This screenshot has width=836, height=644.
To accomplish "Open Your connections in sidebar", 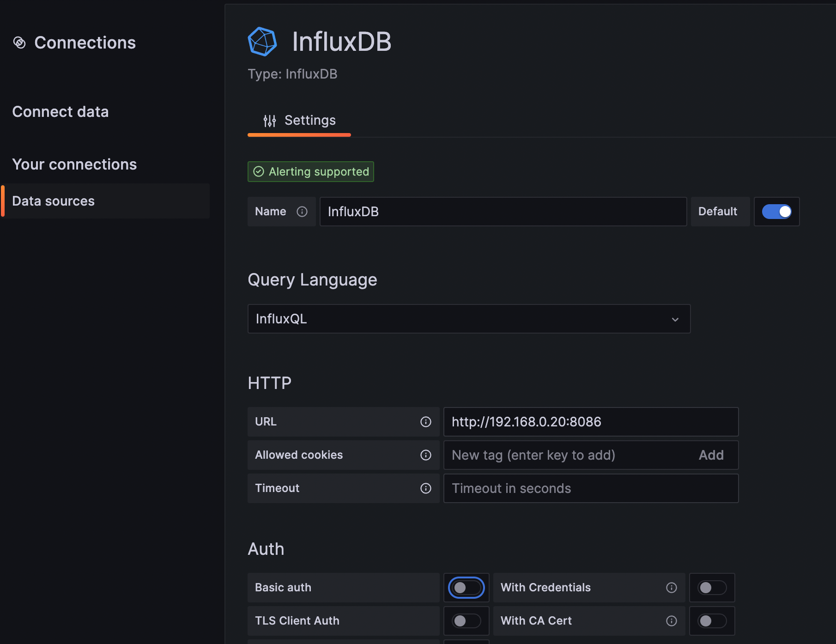I will 74,164.
